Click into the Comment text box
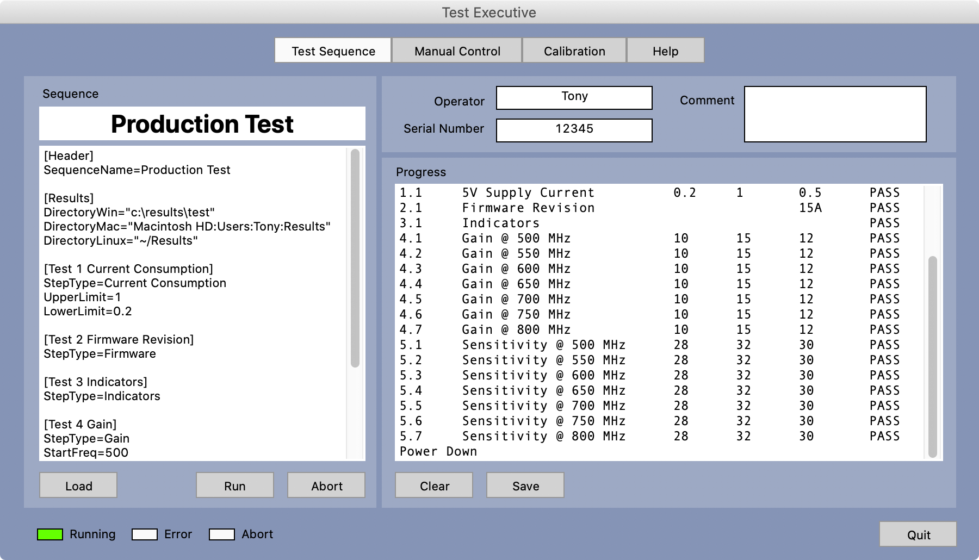Viewport: 979px width, 560px height. coord(835,114)
